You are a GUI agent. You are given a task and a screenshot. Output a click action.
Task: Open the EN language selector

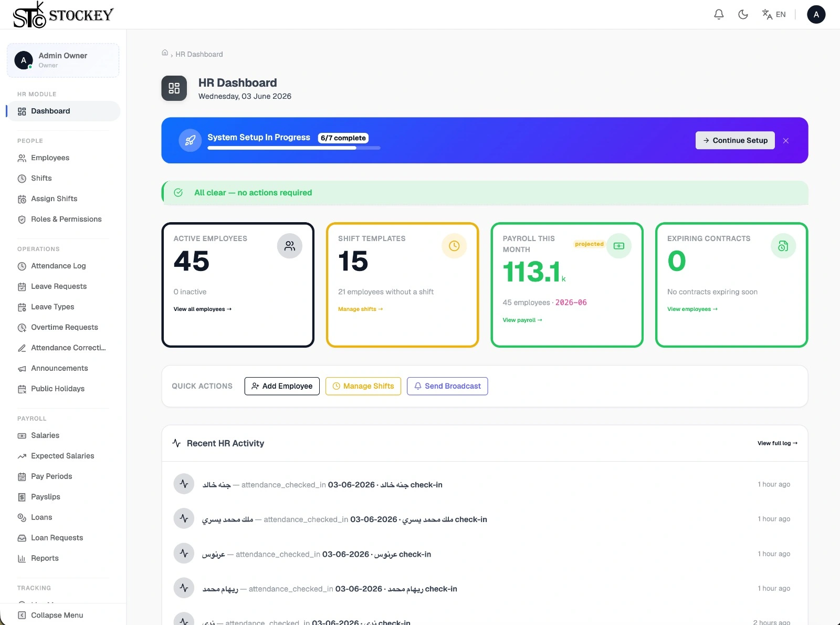click(774, 14)
